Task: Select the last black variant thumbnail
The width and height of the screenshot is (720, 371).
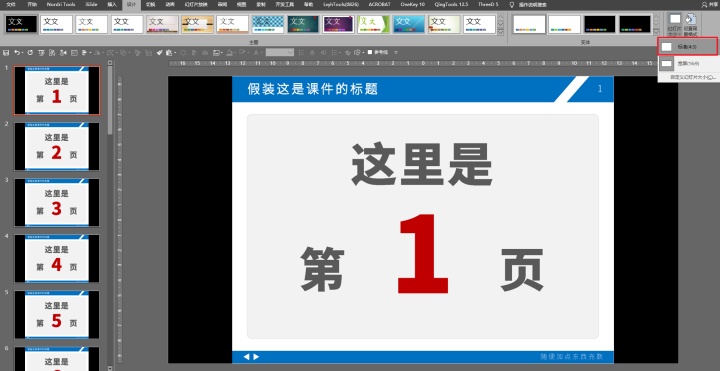Action: point(635,24)
